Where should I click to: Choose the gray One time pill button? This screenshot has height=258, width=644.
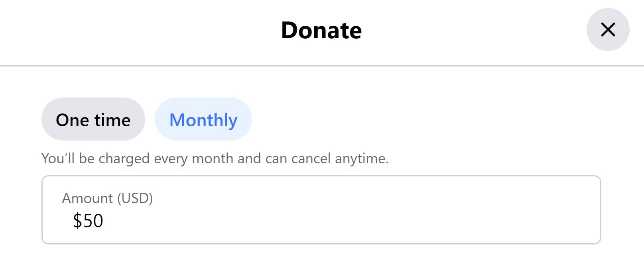click(x=93, y=119)
